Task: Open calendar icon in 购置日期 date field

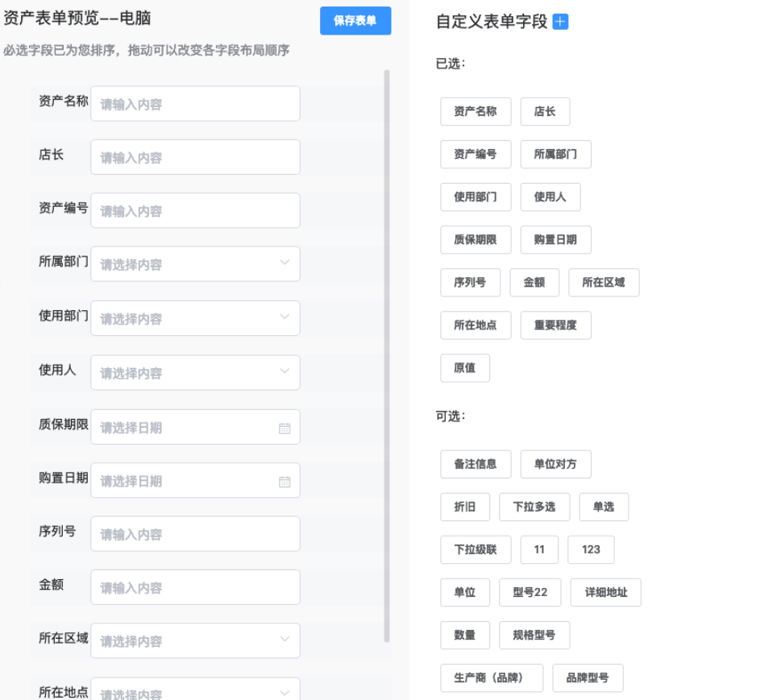Action: pos(284,482)
